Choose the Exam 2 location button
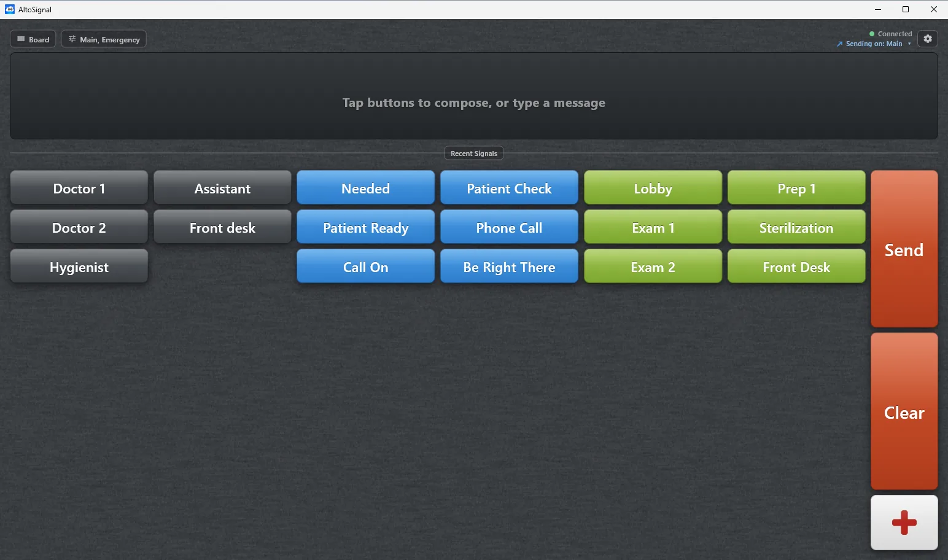The width and height of the screenshot is (948, 560). pyautogui.click(x=653, y=266)
